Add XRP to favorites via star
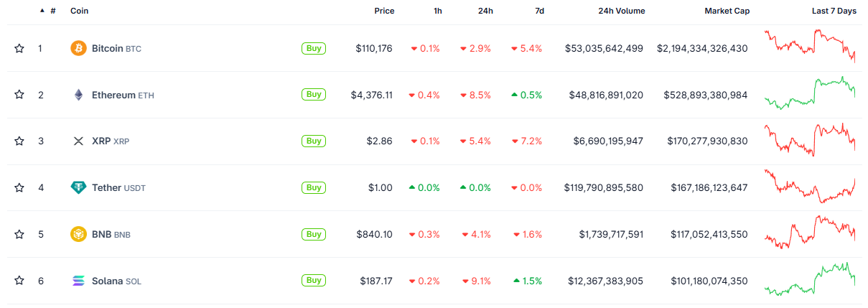Image resolution: width=868 pixels, height=308 pixels. (x=19, y=141)
